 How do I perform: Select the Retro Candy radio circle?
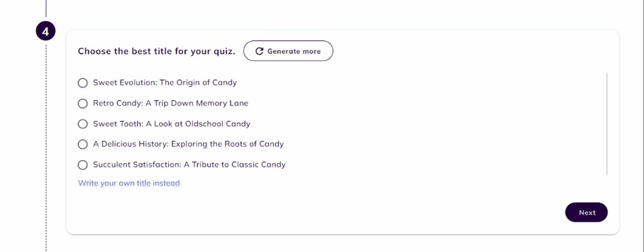point(82,104)
